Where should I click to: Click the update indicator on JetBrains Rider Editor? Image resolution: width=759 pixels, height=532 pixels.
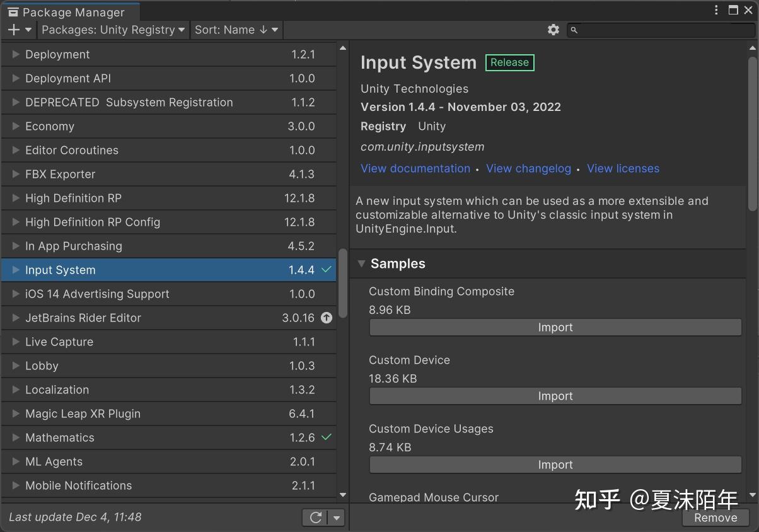click(x=327, y=318)
